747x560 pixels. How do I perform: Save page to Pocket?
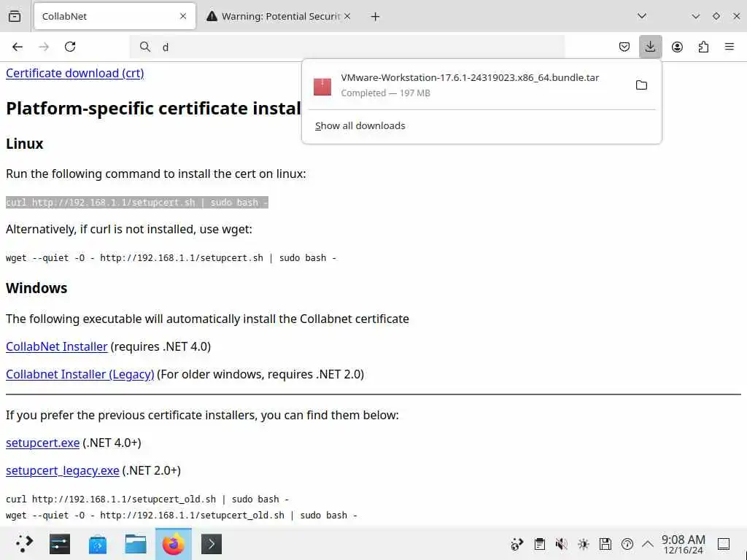coord(624,47)
